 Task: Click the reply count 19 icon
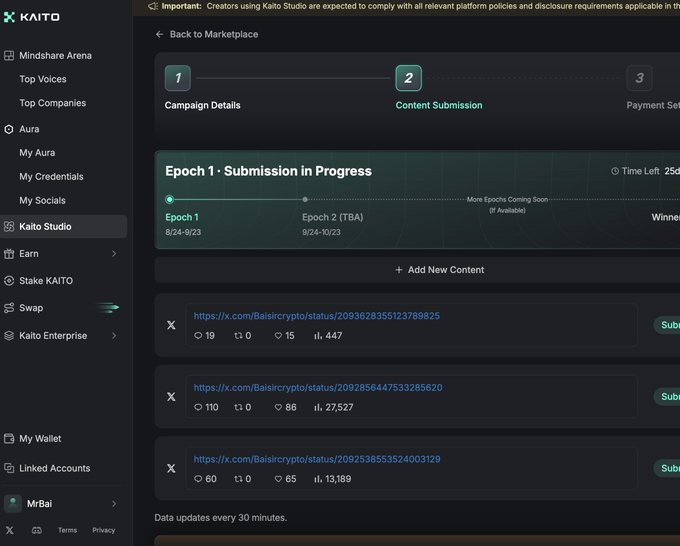pyautogui.click(x=198, y=336)
